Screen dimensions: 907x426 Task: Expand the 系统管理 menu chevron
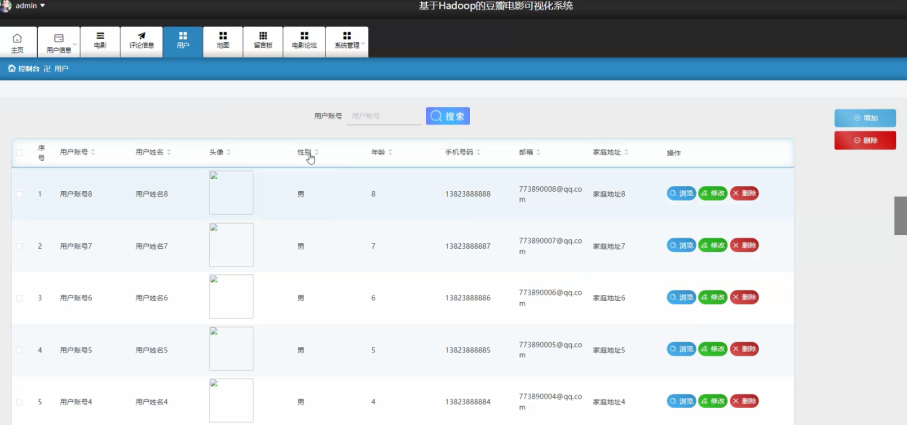pyautogui.click(x=363, y=45)
